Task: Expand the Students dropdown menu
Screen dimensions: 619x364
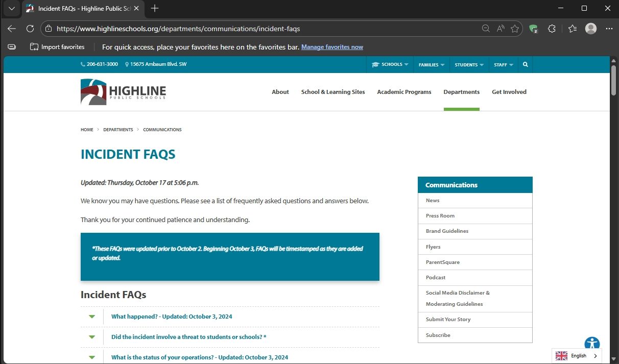Action: [x=469, y=65]
